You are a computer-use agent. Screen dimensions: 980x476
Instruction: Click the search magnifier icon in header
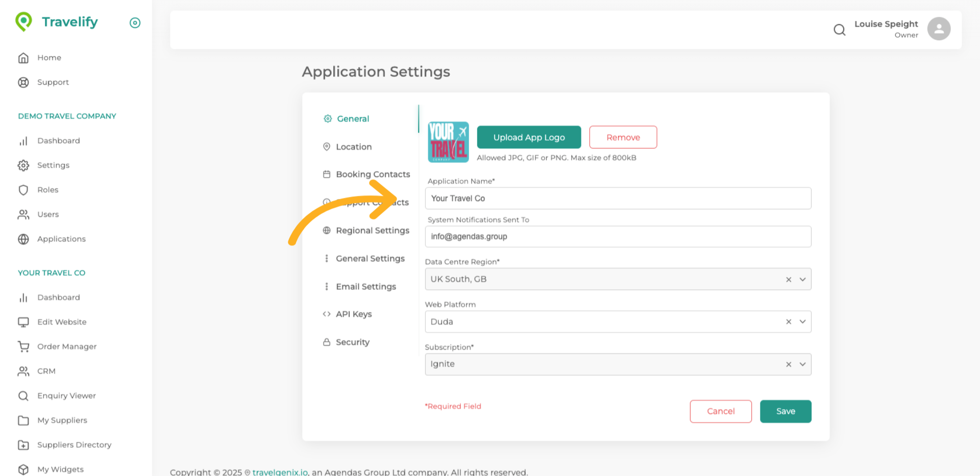pos(839,30)
